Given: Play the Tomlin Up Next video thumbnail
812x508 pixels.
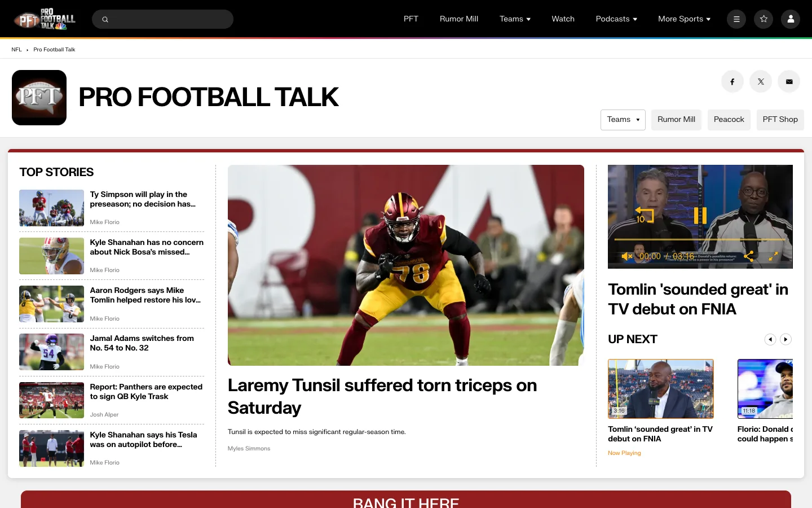Looking at the screenshot, I should (x=661, y=389).
